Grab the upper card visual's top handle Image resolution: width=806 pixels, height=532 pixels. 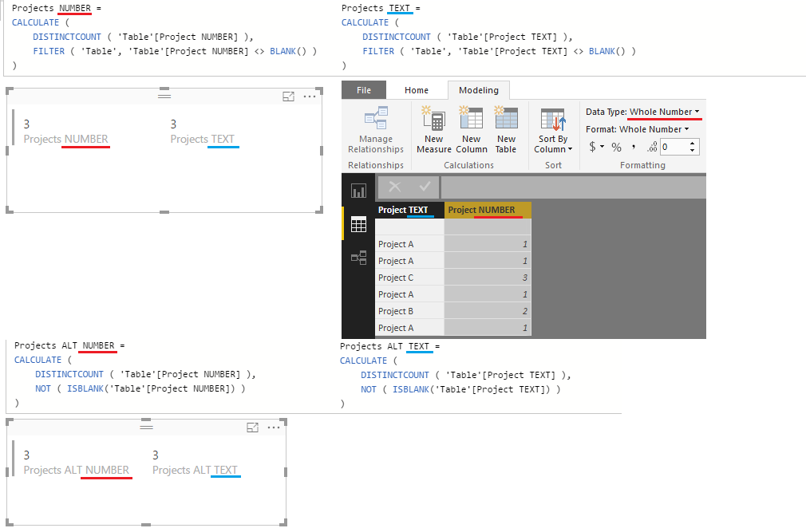click(164, 96)
